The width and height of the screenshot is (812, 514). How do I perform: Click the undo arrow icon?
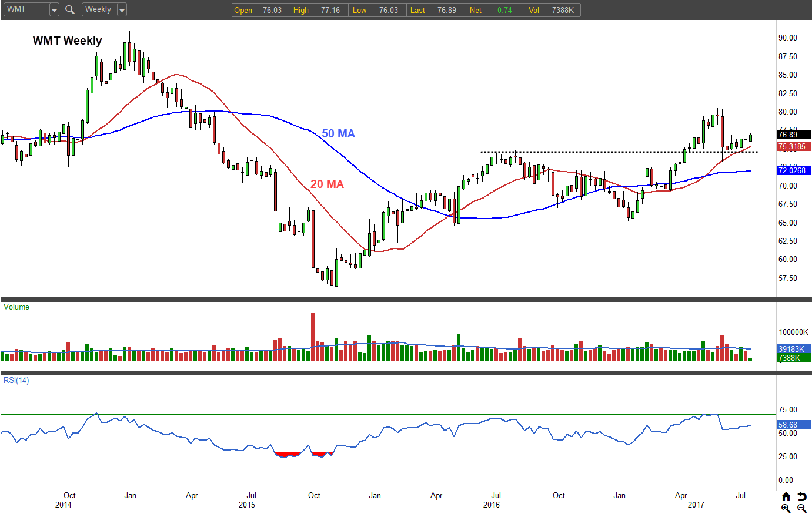[x=802, y=497]
